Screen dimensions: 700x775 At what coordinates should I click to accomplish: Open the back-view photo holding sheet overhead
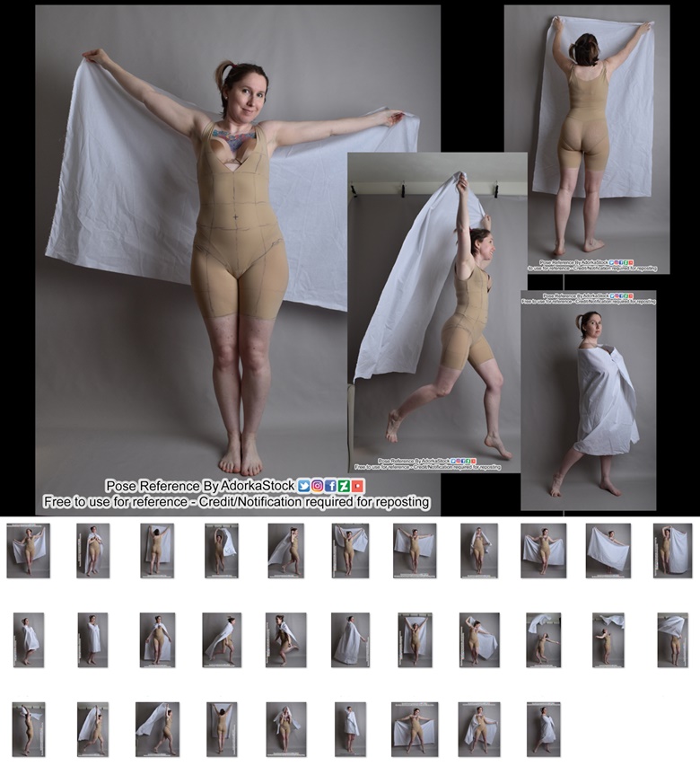click(x=587, y=139)
